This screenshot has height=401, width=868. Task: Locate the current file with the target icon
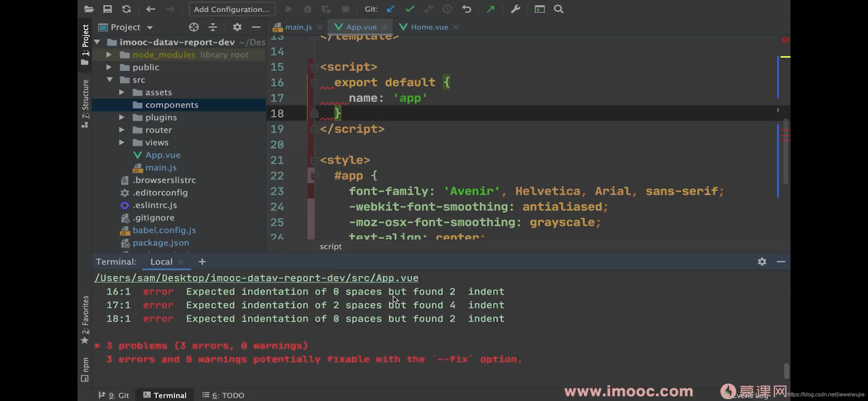point(194,27)
